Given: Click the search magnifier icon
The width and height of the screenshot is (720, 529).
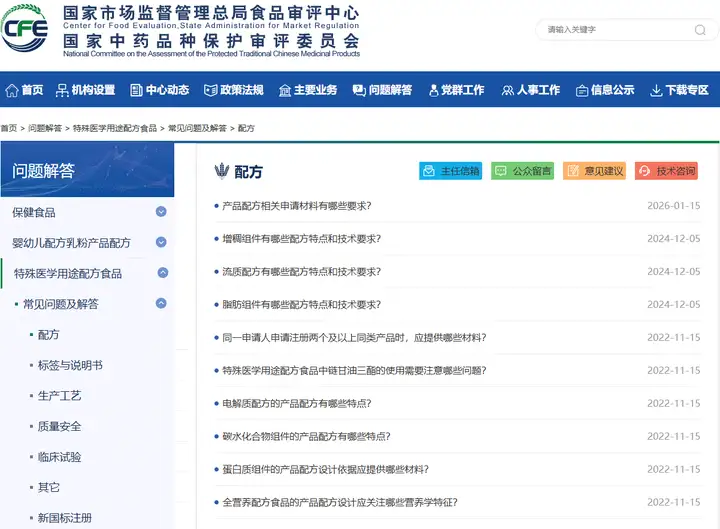Looking at the screenshot, I should (700, 30).
